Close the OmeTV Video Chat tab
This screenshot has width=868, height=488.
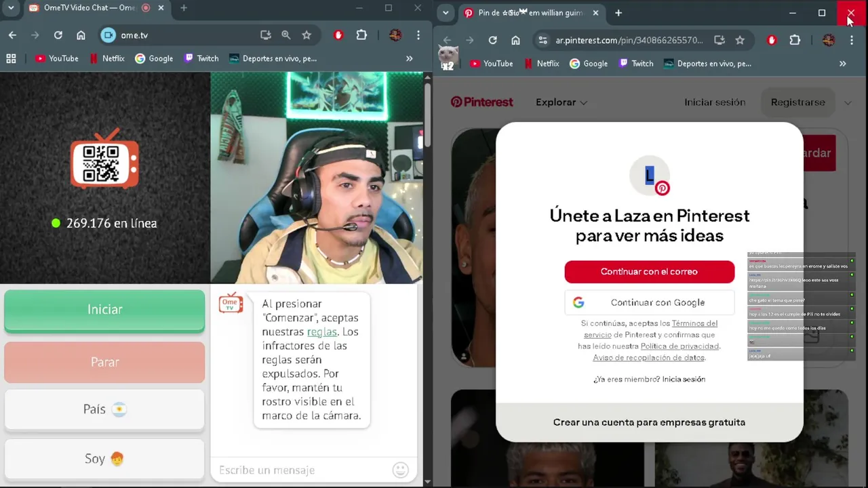tap(161, 8)
